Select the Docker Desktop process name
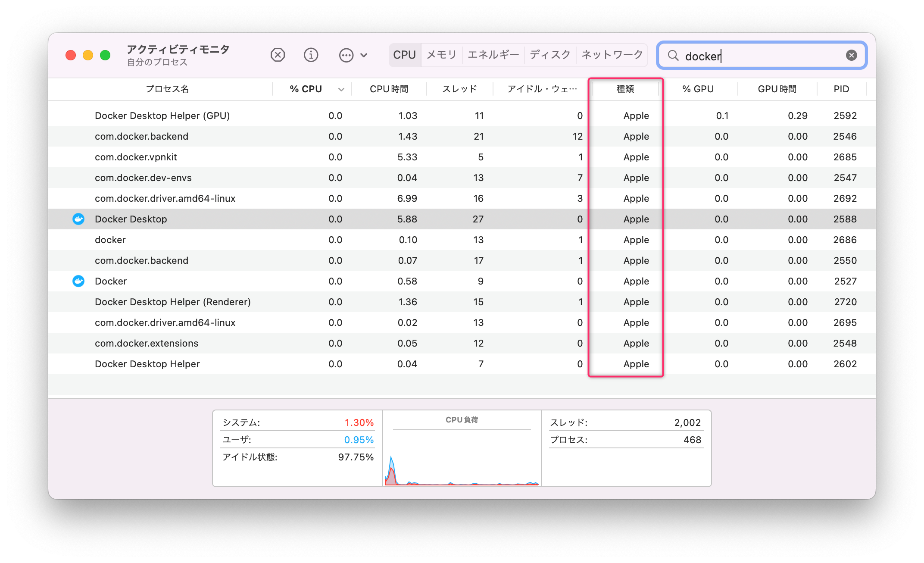The image size is (924, 563). (131, 219)
